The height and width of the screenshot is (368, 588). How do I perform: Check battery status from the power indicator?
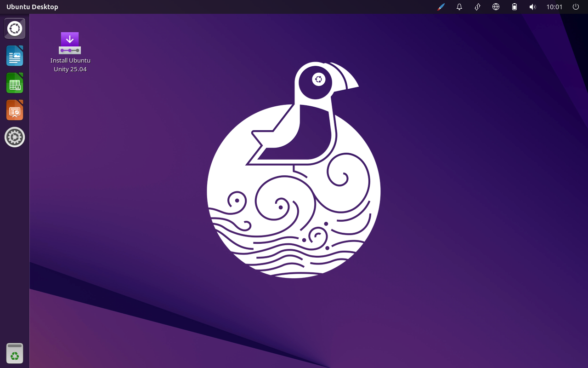click(x=514, y=6)
